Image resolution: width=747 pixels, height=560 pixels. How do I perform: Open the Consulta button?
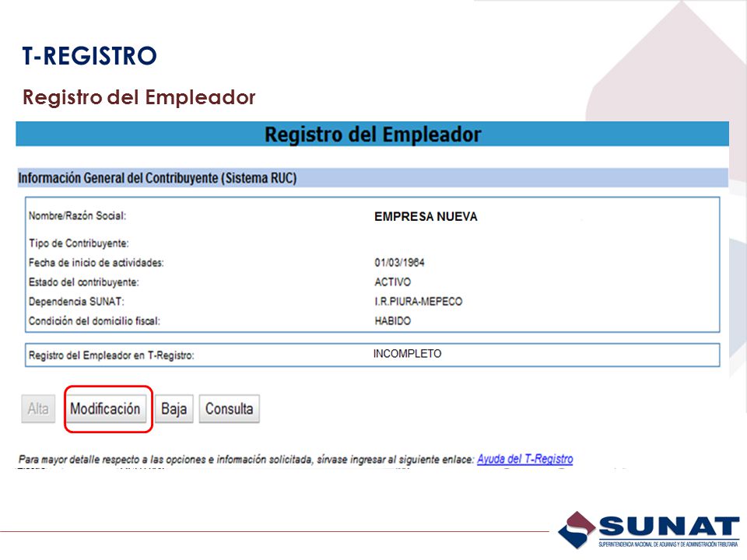229,408
